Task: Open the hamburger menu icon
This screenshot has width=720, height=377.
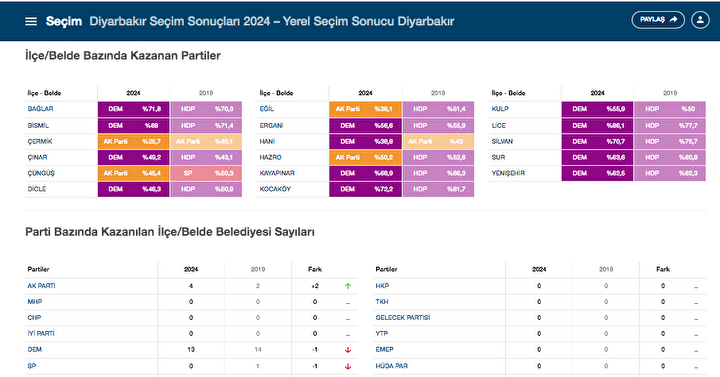Action: (x=31, y=21)
